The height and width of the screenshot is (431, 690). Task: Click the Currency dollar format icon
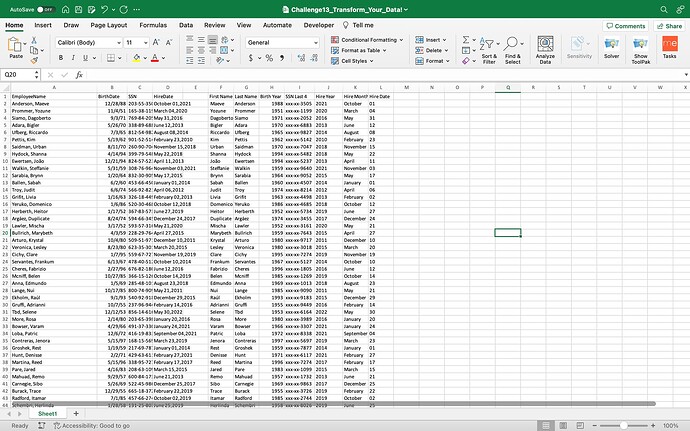[x=251, y=58]
